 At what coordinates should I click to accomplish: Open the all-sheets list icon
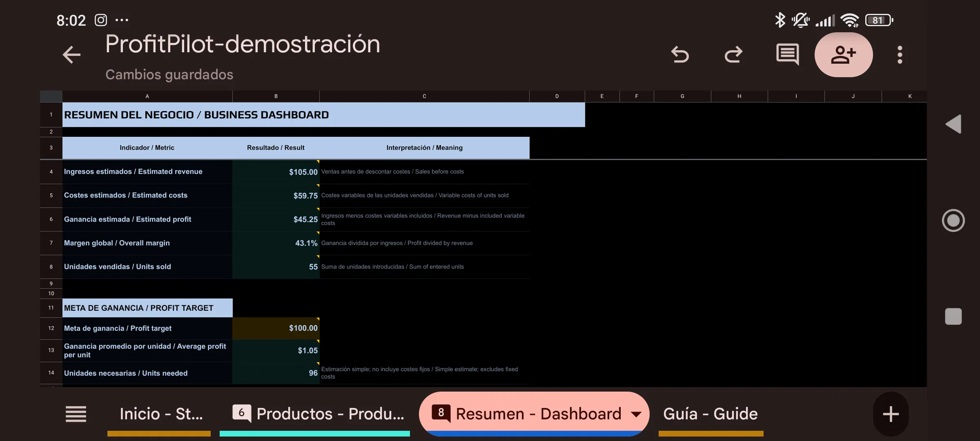76,414
